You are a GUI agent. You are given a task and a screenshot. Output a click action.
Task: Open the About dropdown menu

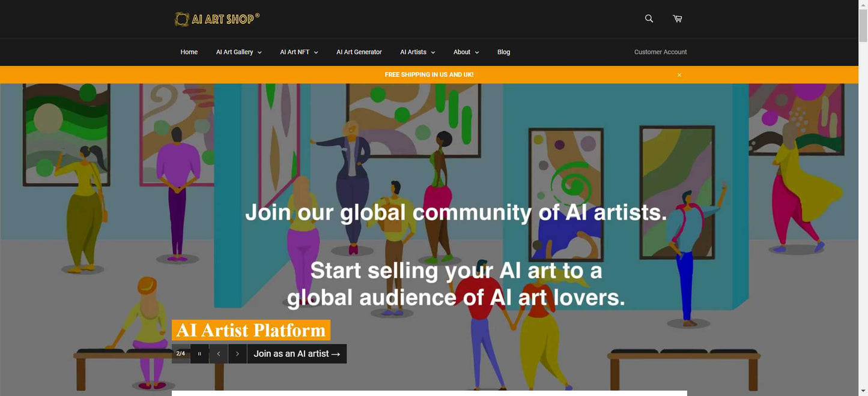pos(466,52)
